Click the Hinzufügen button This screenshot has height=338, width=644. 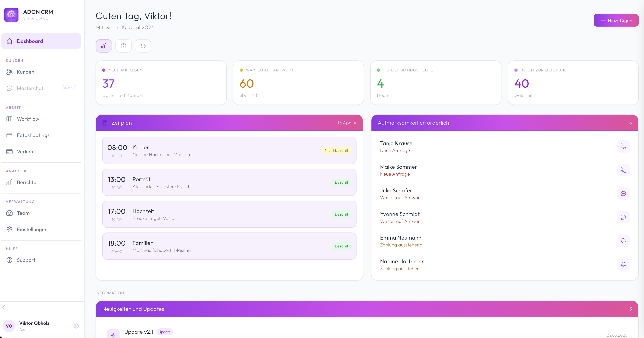616,20
